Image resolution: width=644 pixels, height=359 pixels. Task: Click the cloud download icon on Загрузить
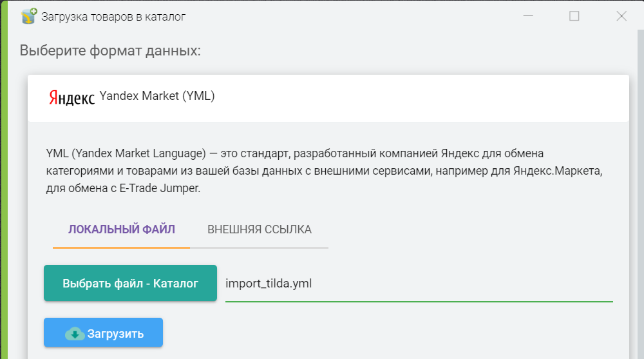pos(75,334)
